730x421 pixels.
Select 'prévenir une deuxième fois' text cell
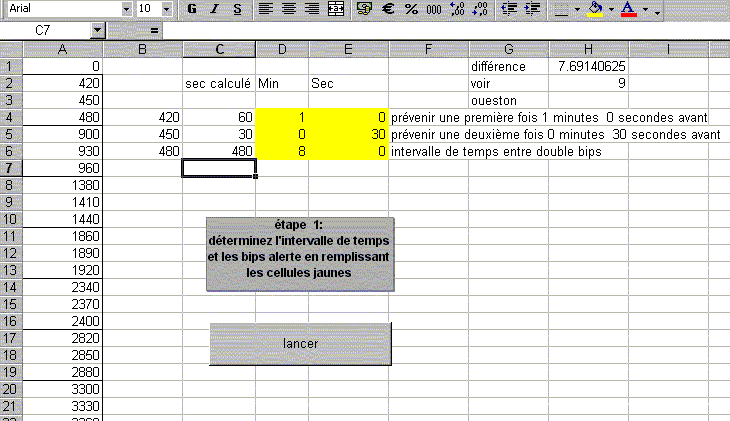click(x=555, y=134)
